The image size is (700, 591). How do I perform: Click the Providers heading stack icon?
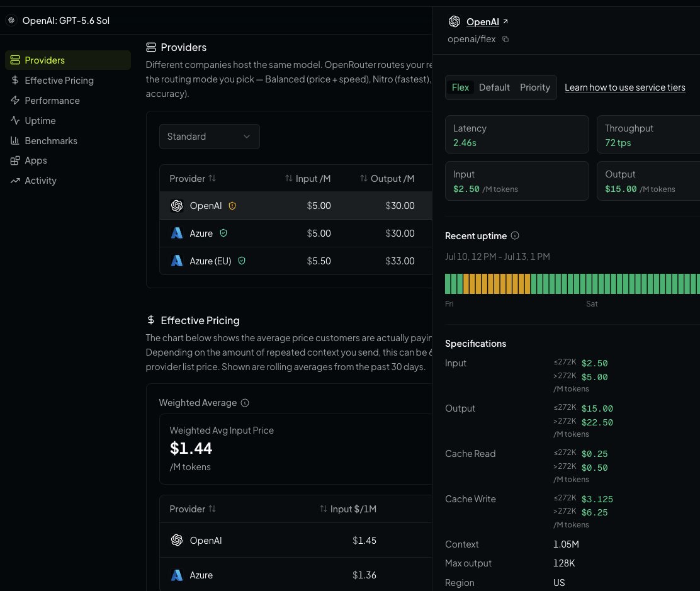click(151, 47)
